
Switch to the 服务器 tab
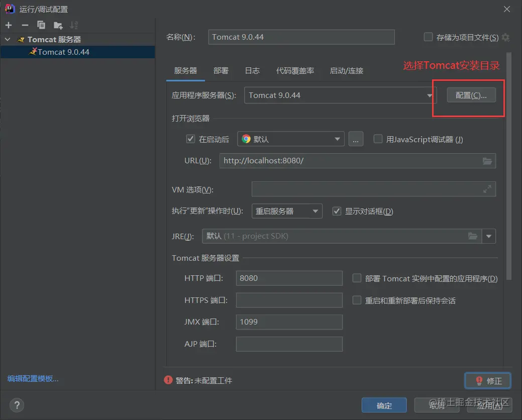coord(185,71)
